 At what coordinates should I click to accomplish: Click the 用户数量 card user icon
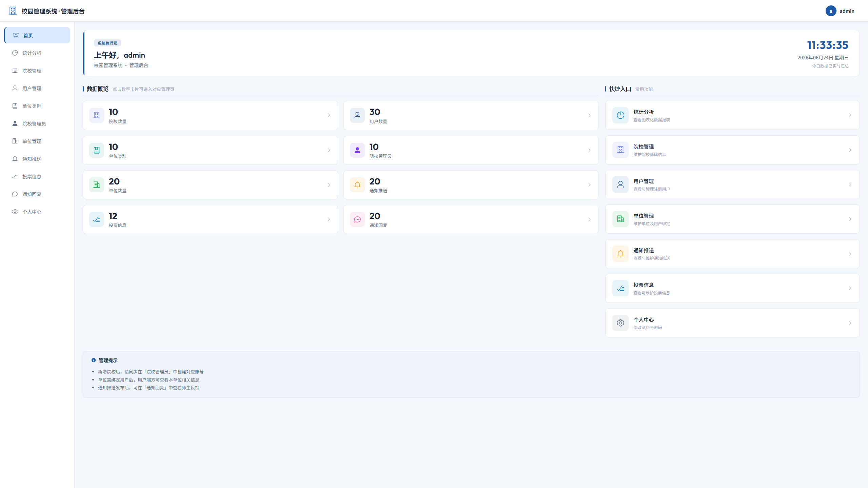pyautogui.click(x=357, y=115)
